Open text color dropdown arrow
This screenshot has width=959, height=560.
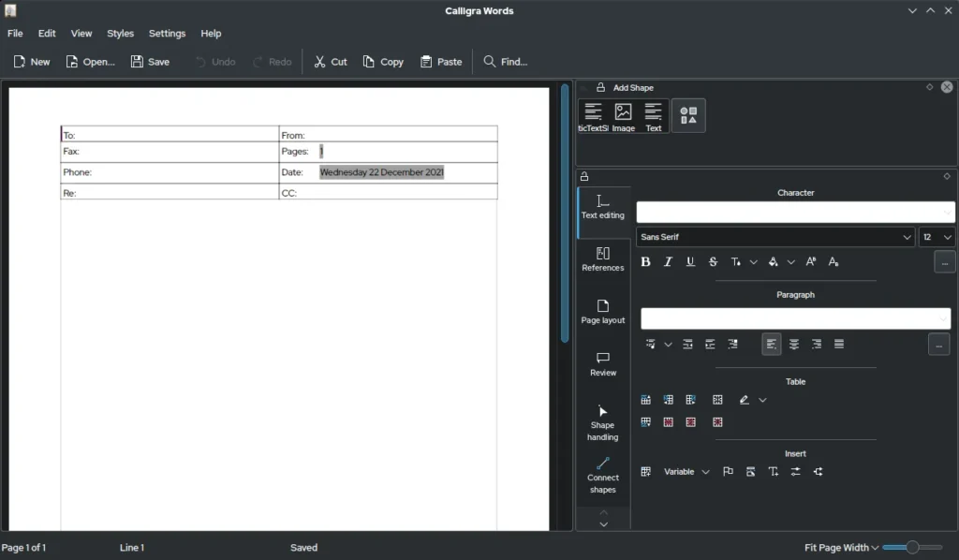[754, 262]
